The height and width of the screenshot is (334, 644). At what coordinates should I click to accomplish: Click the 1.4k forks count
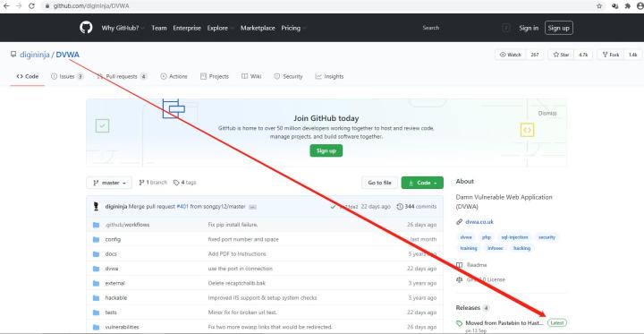click(632, 55)
